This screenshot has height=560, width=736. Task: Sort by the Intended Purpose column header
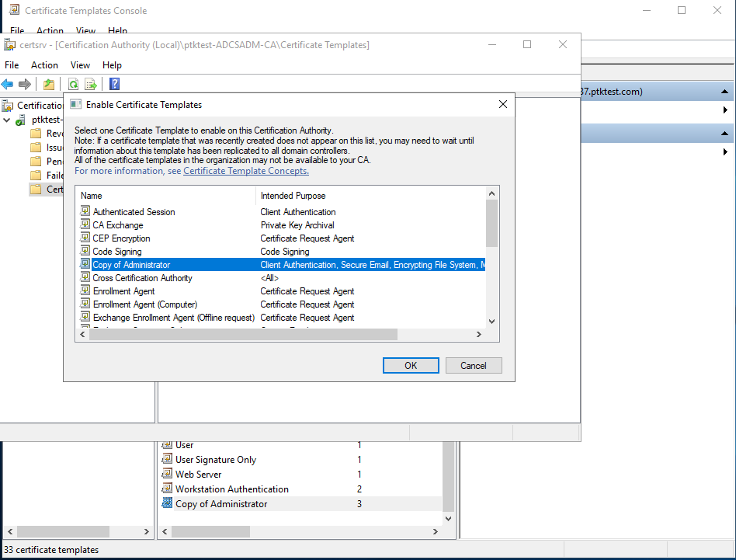[371, 195]
